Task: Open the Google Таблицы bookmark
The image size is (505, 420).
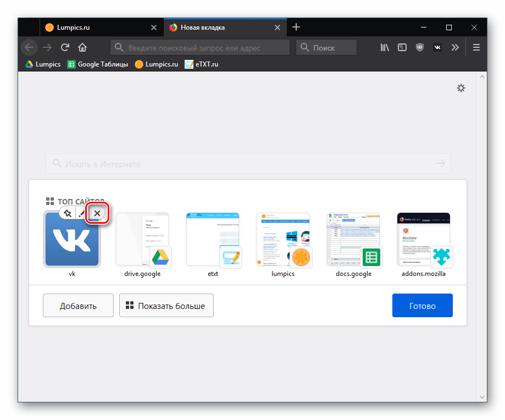Action: pos(97,64)
